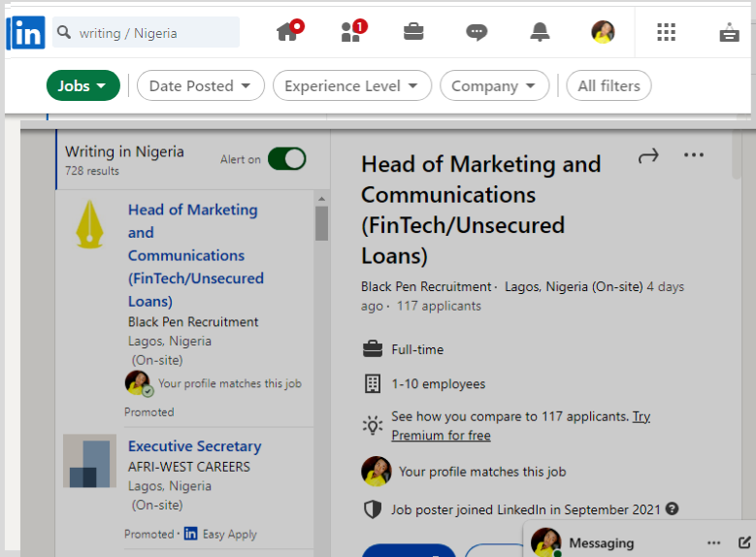
Task: Click Try Premium for free link
Action: (x=521, y=425)
